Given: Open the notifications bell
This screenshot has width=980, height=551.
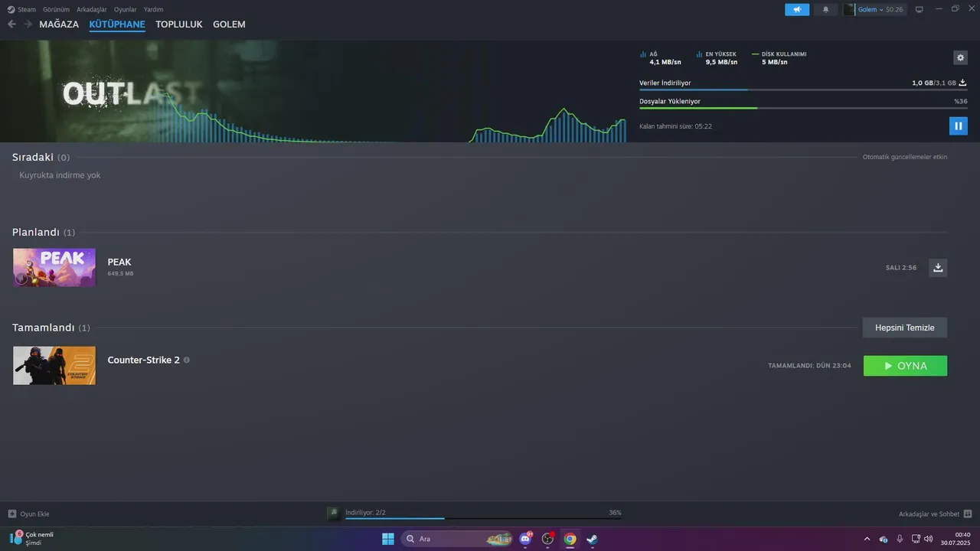Looking at the screenshot, I should point(825,9).
